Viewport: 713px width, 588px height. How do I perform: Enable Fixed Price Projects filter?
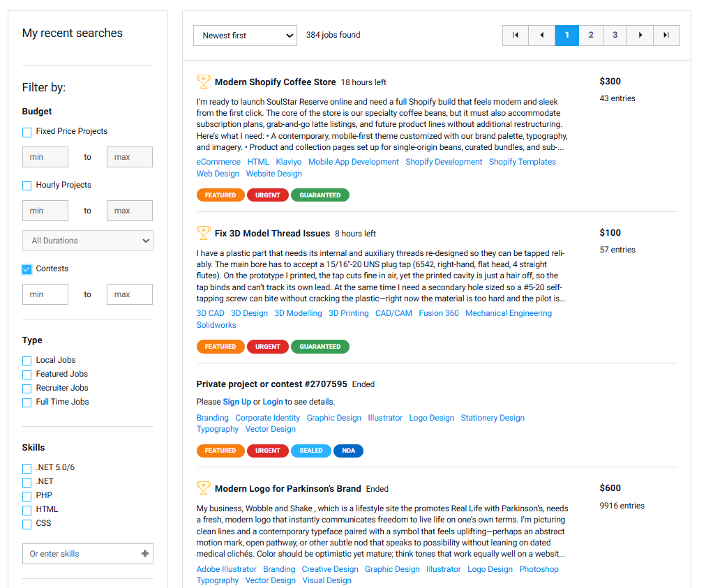tap(27, 133)
